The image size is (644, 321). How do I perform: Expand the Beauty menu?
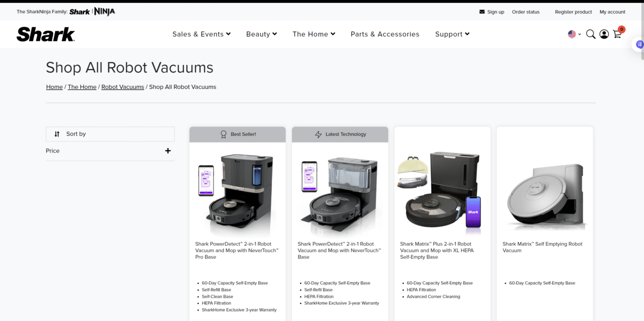261,34
